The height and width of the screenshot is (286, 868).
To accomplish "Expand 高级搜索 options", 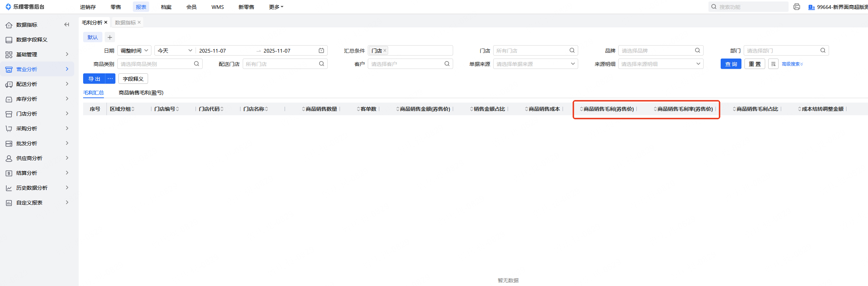I will click(792, 64).
